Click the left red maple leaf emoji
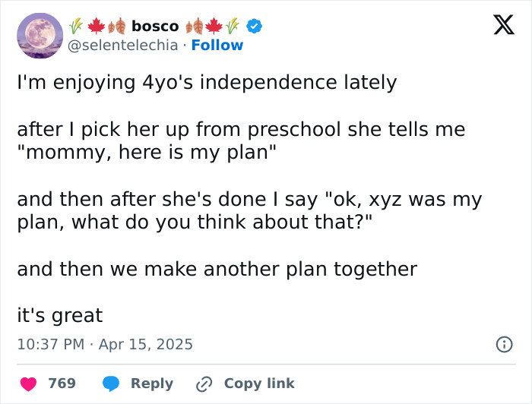The image size is (532, 404). (97, 26)
